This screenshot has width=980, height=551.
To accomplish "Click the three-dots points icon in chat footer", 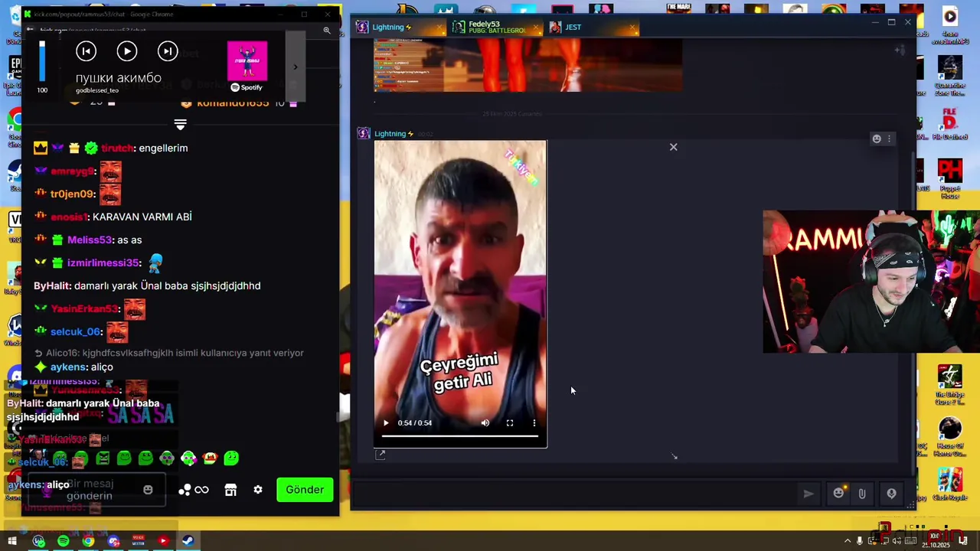I will 185,490.
